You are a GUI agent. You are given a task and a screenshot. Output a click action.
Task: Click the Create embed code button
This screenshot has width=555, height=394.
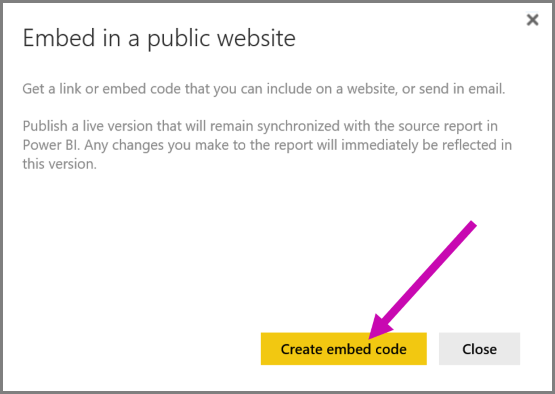click(x=344, y=349)
